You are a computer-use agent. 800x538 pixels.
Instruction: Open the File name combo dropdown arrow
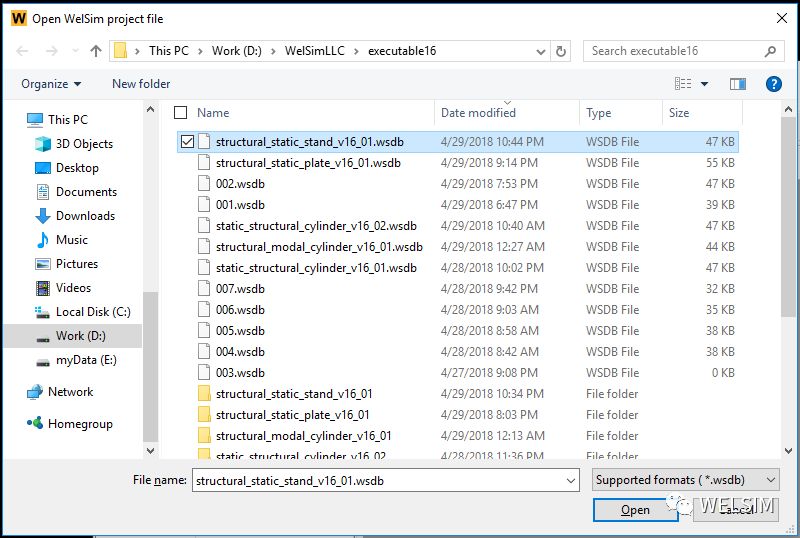(x=570, y=480)
